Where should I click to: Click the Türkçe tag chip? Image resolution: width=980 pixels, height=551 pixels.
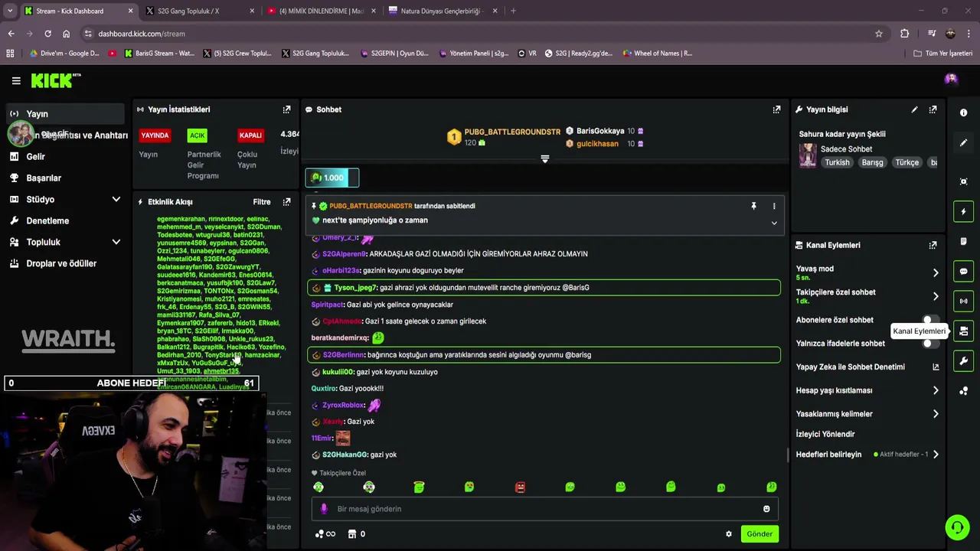coord(907,162)
